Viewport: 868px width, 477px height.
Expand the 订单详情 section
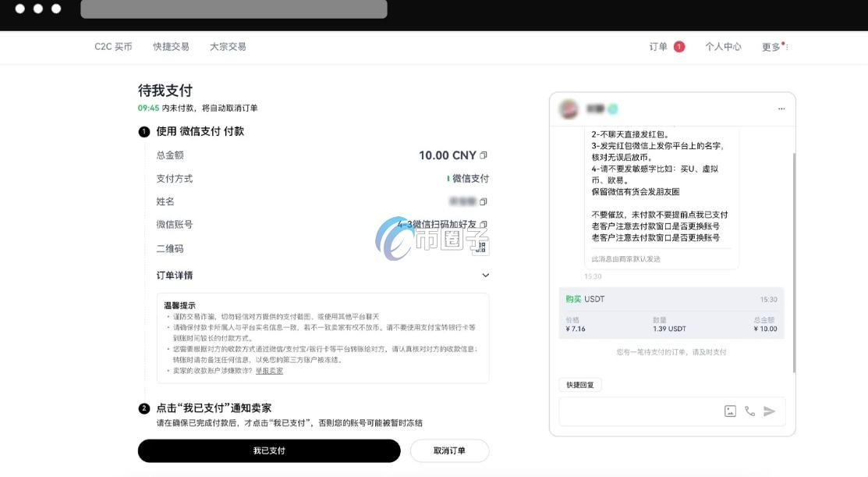485,275
